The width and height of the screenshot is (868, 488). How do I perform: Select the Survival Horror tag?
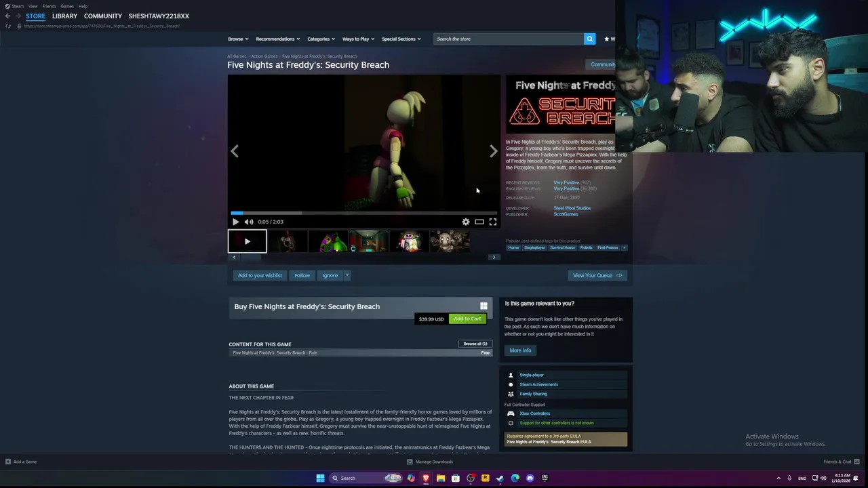[x=563, y=247]
